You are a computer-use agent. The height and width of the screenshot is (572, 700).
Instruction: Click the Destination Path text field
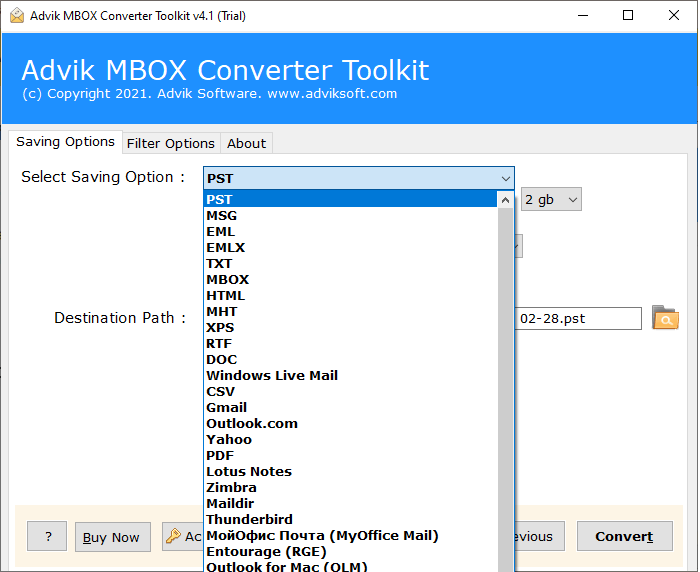(x=578, y=318)
